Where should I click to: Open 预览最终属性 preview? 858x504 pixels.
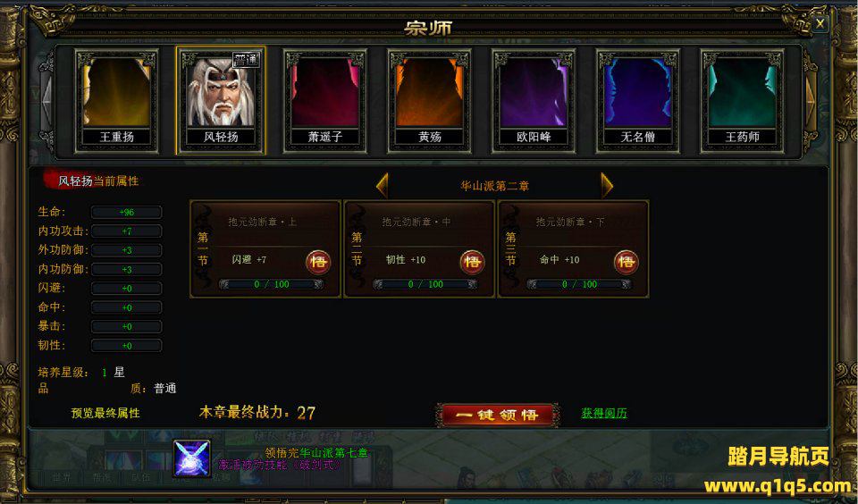click(x=105, y=413)
